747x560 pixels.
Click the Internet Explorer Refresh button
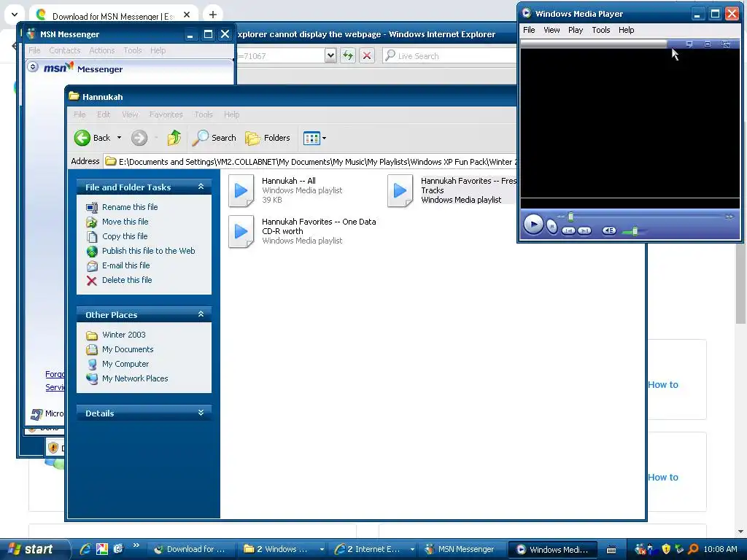pos(348,55)
